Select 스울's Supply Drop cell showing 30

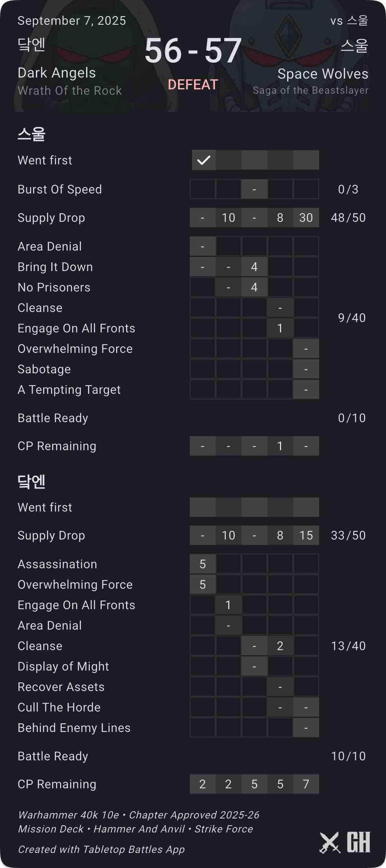306,218
